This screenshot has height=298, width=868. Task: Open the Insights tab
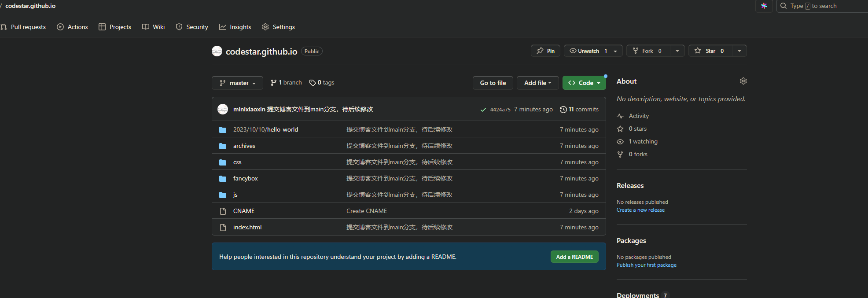point(235,27)
